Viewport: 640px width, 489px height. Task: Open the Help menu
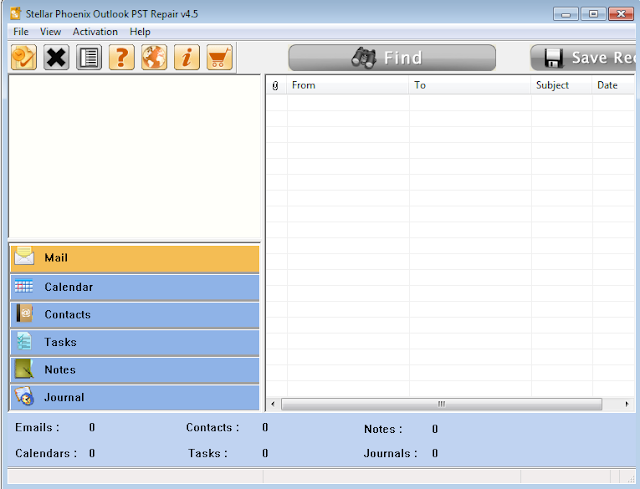tap(140, 32)
